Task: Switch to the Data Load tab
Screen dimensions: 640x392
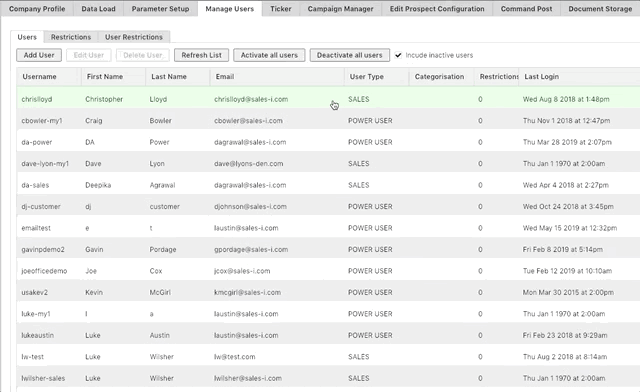Action: pos(98,9)
